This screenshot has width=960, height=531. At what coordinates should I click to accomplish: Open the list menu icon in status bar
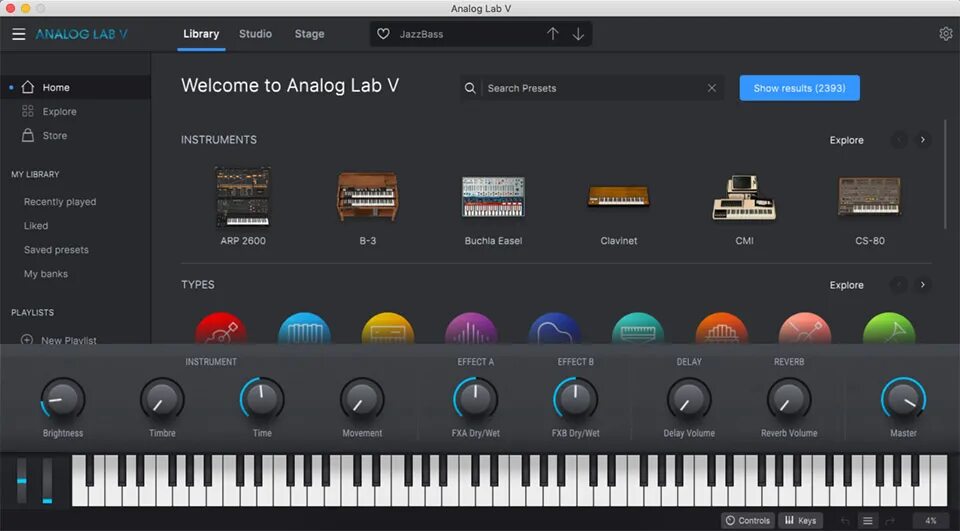pos(868,521)
